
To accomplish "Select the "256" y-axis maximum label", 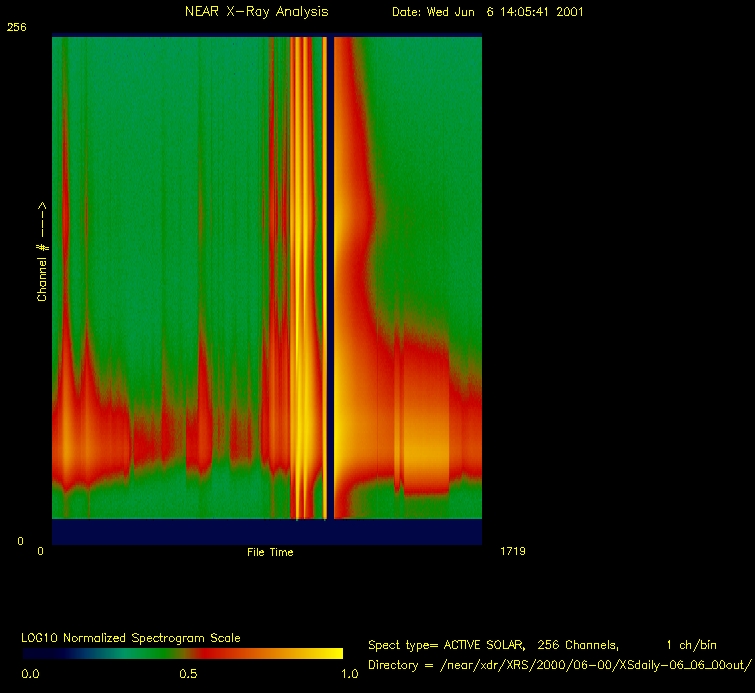I will pos(16,28).
